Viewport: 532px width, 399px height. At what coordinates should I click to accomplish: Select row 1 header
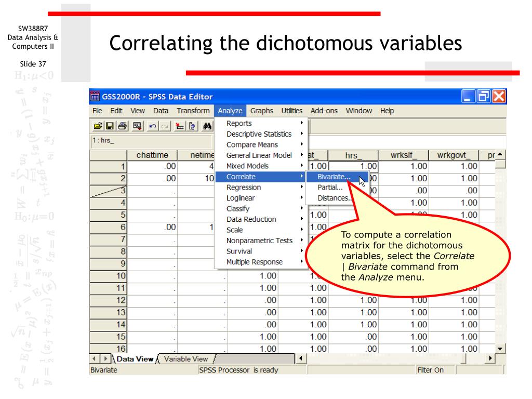pyautogui.click(x=108, y=166)
